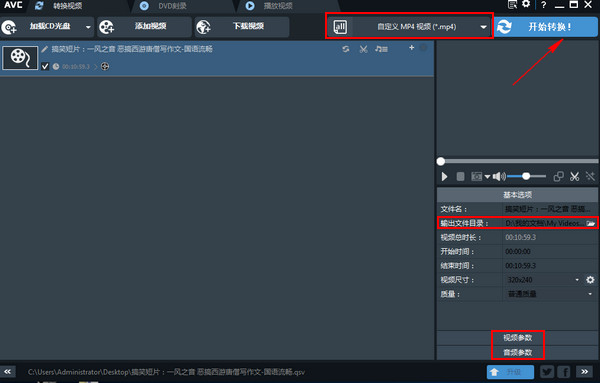
Task: Toggle the checkbox of the video item
Action: click(x=45, y=66)
